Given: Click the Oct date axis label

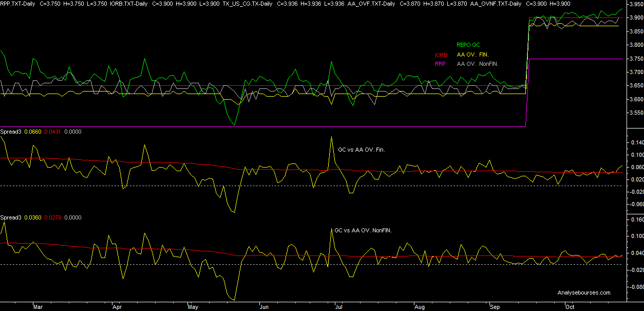Looking at the screenshot, I should (x=570, y=306).
